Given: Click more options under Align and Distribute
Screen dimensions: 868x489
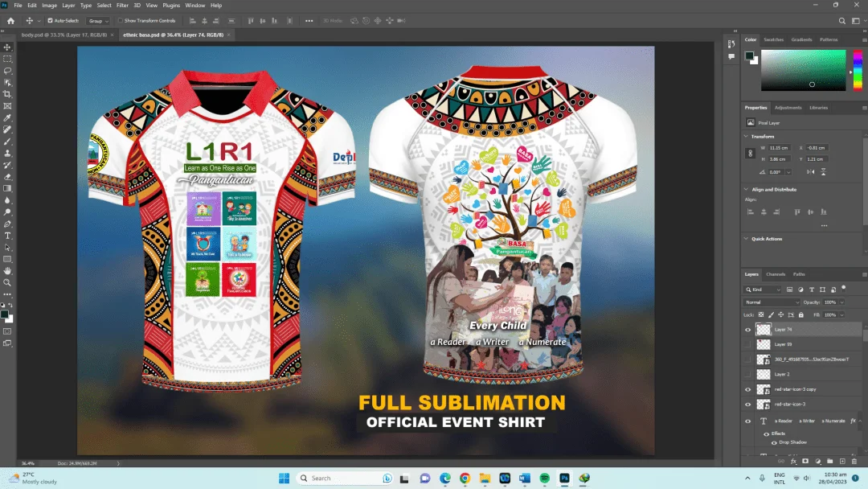Looking at the screenshot, I should click(x=825, y=225).
